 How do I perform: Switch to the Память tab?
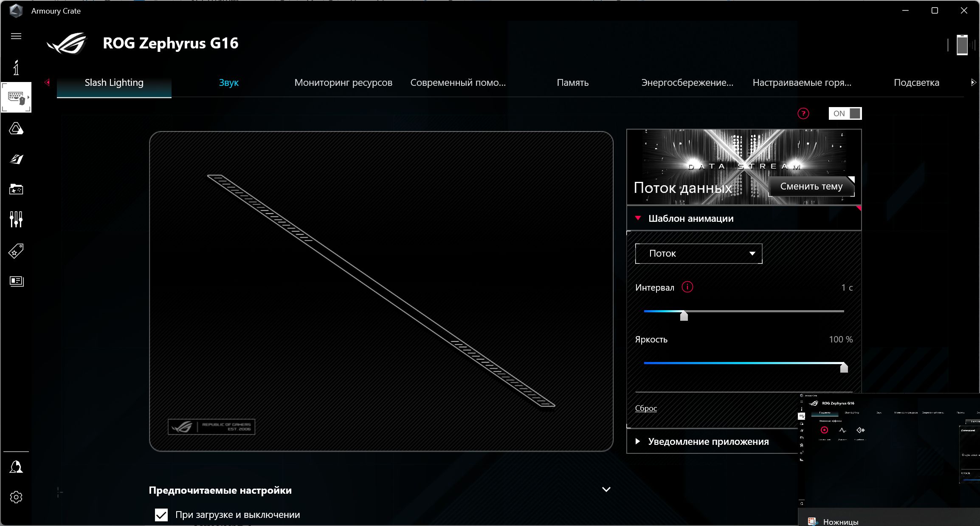(572, 82)
